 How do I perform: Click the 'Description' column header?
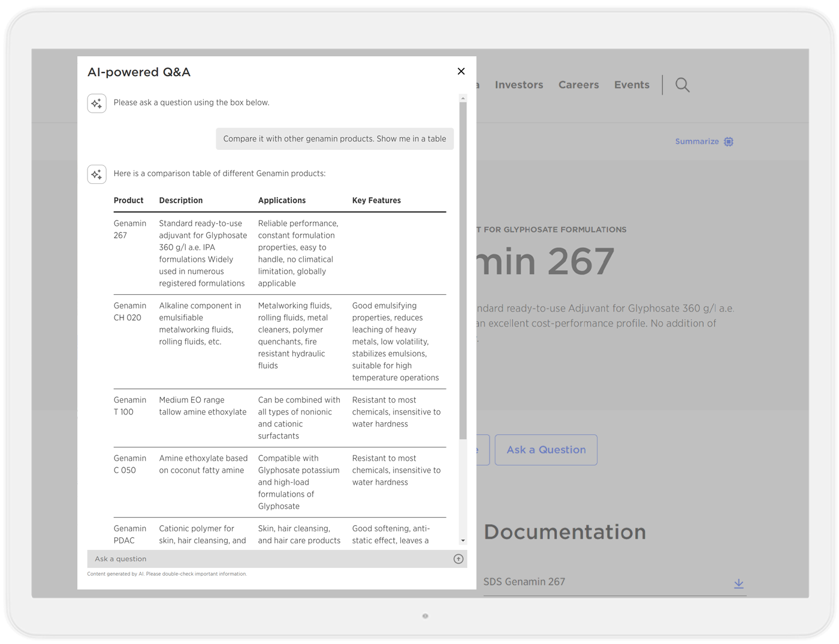[x=181, y=201]
